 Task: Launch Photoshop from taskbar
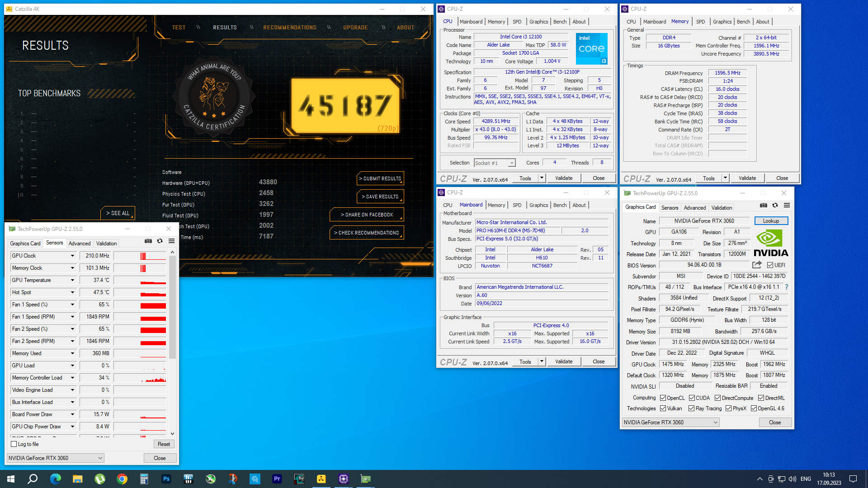(166, 479)
